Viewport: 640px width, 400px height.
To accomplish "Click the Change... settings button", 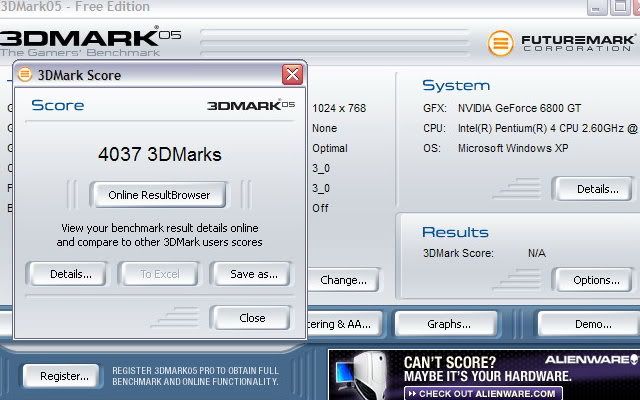I will tap(344, 280).
